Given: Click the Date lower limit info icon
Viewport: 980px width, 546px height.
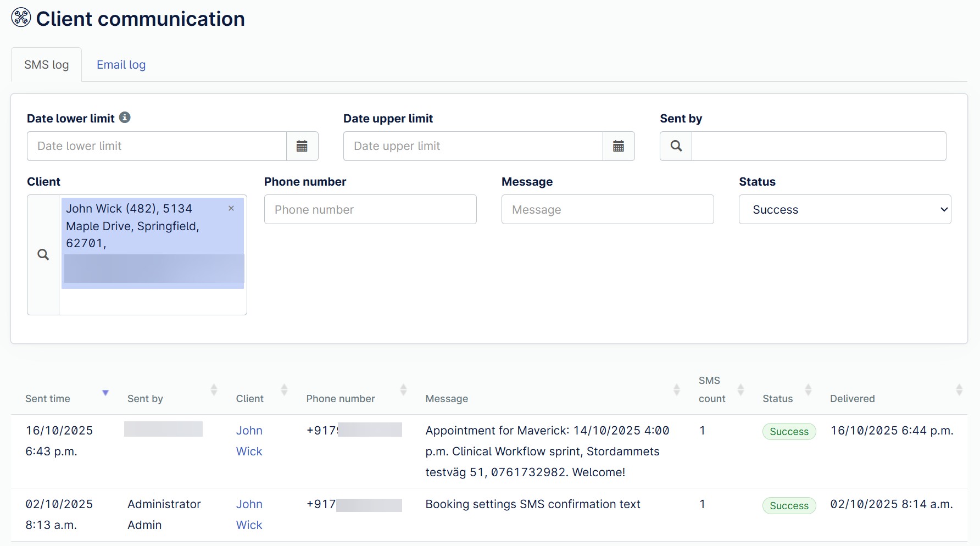Looking at the screenshot, I should click(x=125, y=118).
